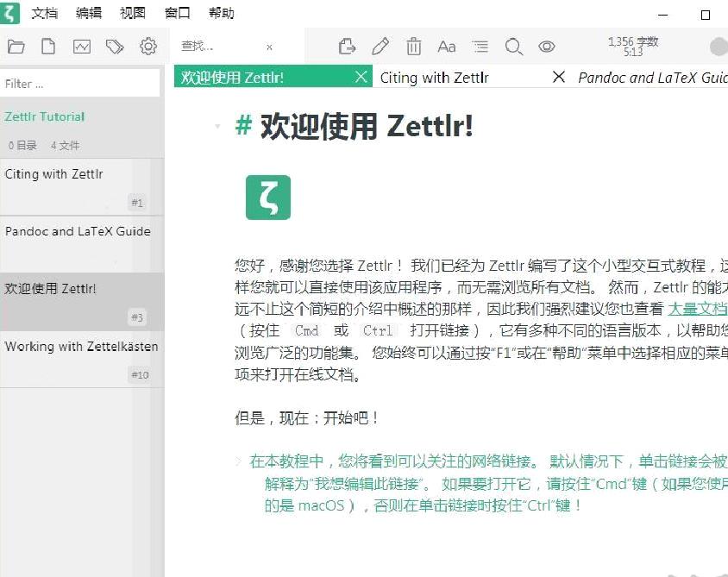Screen dimensions: 728x577
Task: Close the Citing with Zettlr tab
Action: tap(559, 77)
